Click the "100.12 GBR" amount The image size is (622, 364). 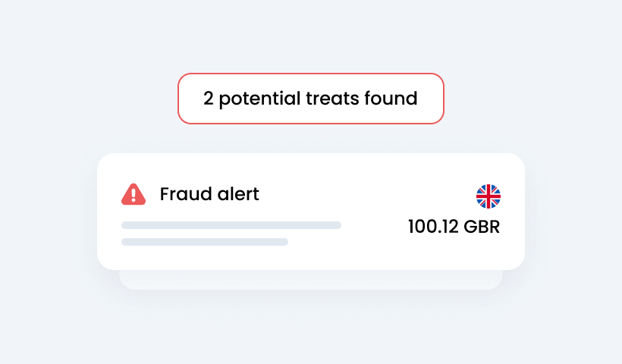click(x=454, y=227)
